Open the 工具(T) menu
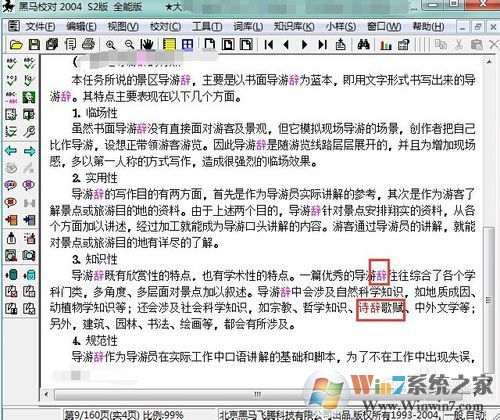The width and height of the screenshot is (500, 420). [x=207, y=26]
